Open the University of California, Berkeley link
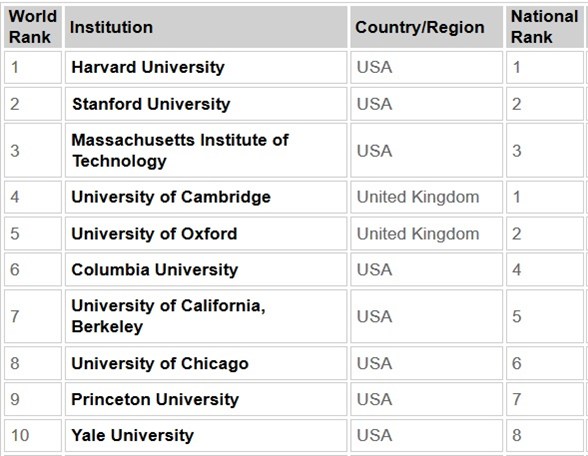The height and width of the screenshot is (456, 588). (x=168, y=316)
